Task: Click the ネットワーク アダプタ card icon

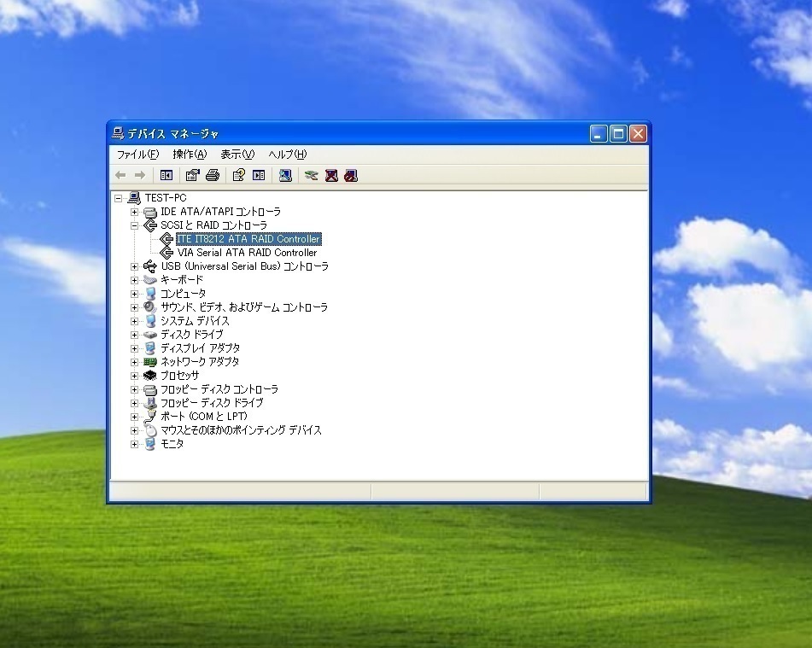Action: [150, 362]
